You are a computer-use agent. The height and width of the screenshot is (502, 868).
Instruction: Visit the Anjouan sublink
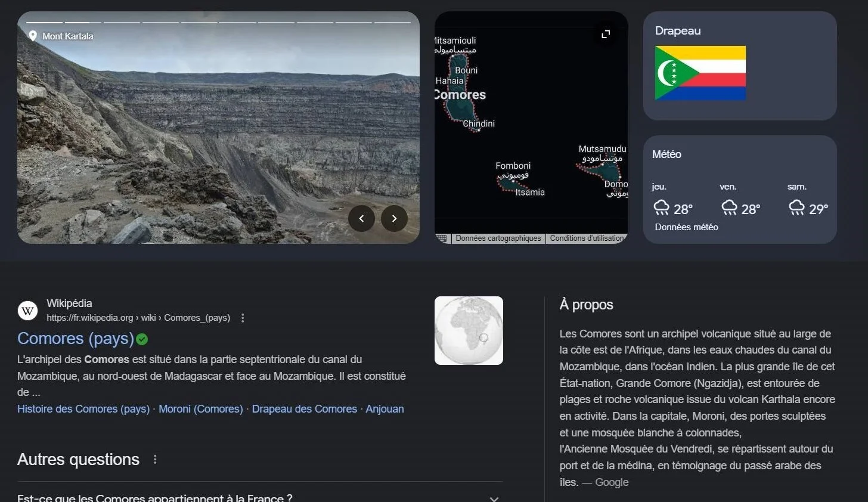click(385, 409)
